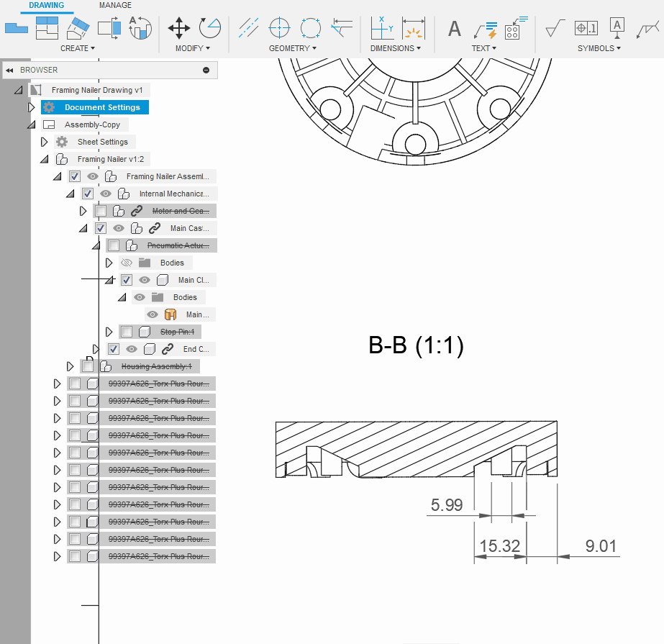
Task: Check the Housing Assembly:1 checkbox
Action: click(88, 366)
